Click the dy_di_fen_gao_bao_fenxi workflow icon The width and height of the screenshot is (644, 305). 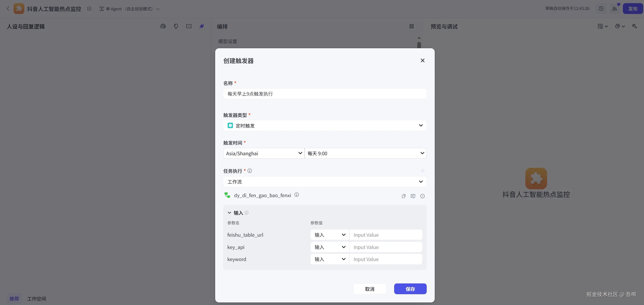pyautogui.click(x=227, y=195)
